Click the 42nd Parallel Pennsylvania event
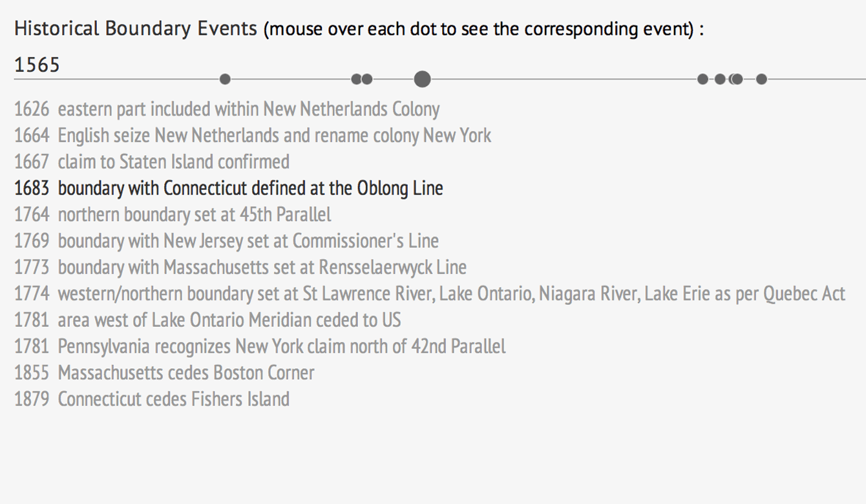This screenshot has width=866, height=504. 260,346
